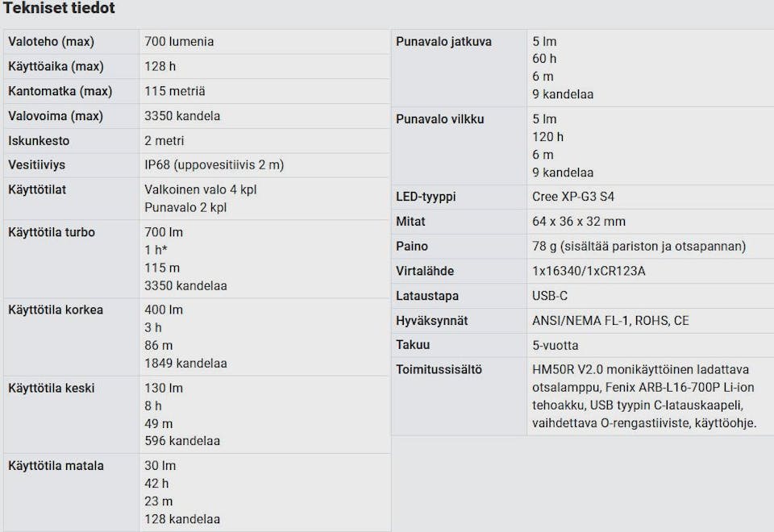Click the "Punavalo vilkku" label
The width and height of the screenshot is (774, 532).
pyautogui.click(x=440, y=119)
